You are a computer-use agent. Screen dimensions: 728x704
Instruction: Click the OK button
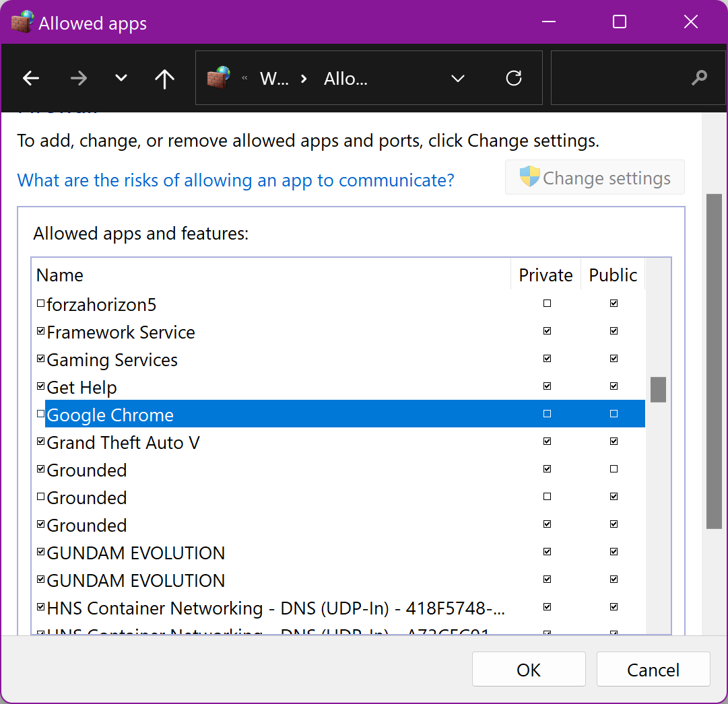[529, 669]
